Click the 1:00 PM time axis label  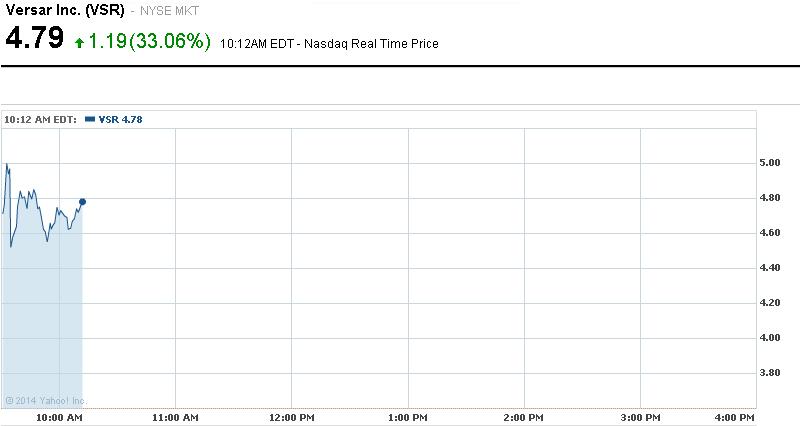point(407,416)
